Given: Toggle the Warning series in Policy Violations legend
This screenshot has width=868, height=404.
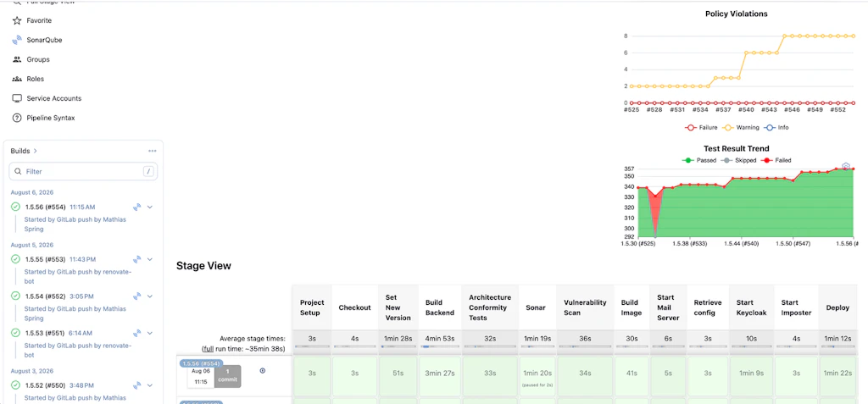Looking at the screenshot, I should pyautogui.click(x=741, y=127).
